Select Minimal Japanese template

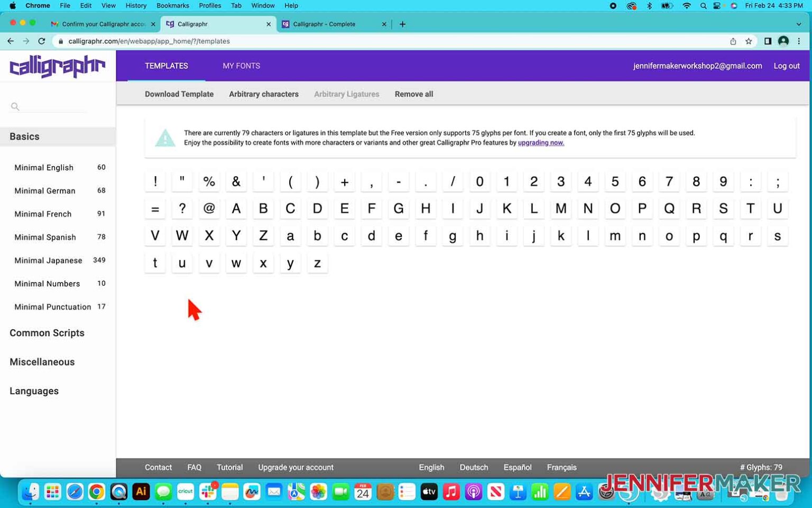click(x=60, y=260)
